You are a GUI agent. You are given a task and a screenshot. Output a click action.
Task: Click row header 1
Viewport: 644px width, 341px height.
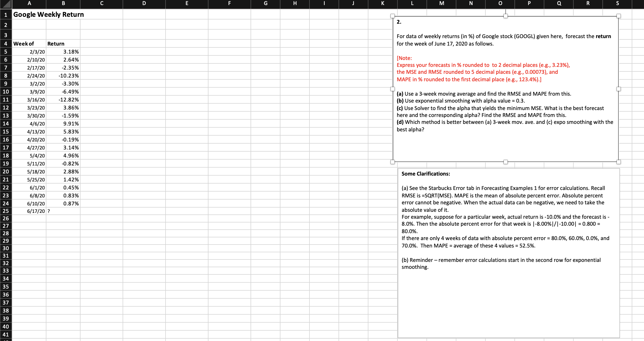6,15
